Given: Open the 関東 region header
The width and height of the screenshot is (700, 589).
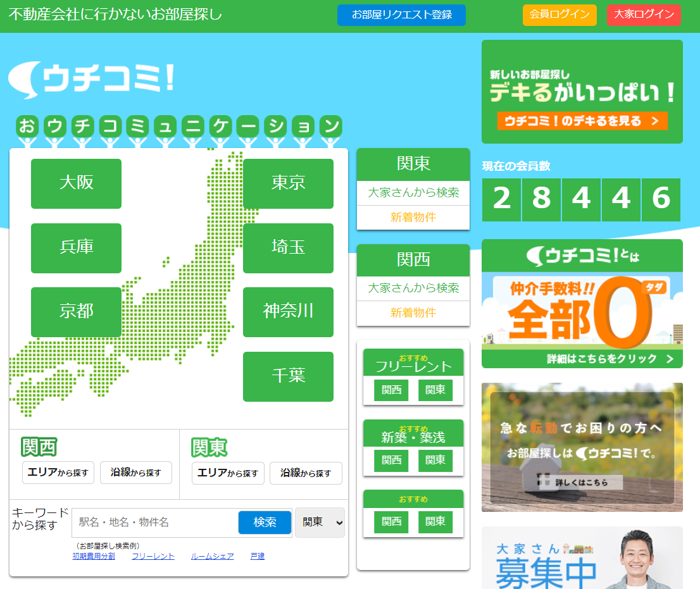Looking at the screenshot, I should click(x=413, y=164).
